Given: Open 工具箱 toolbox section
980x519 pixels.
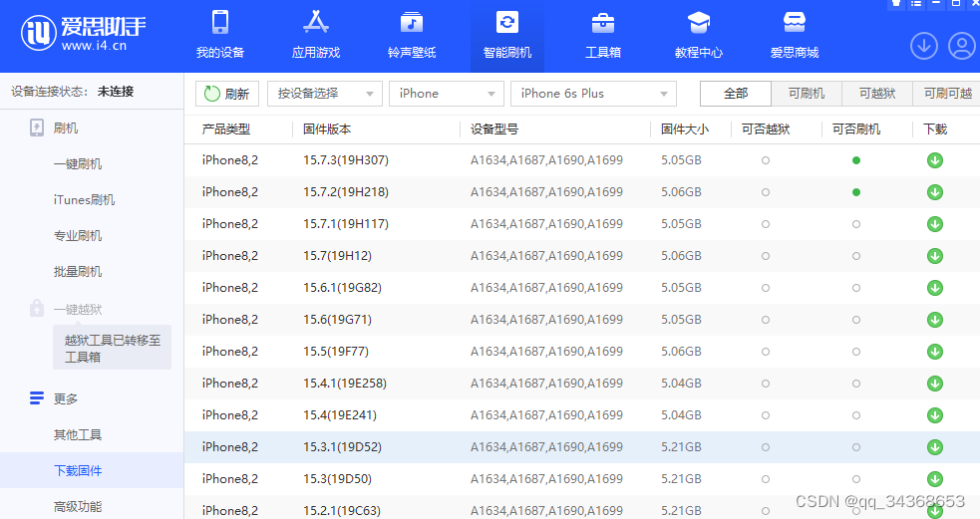Looking at the screenshot, I should pyautogui.click(x=602, y=36).
